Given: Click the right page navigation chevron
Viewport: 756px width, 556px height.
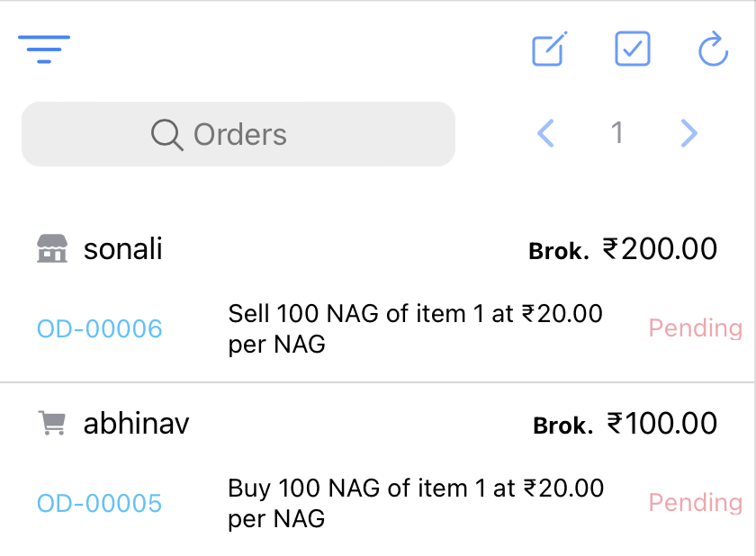Looking at the screenshot, I should point(688,133).
